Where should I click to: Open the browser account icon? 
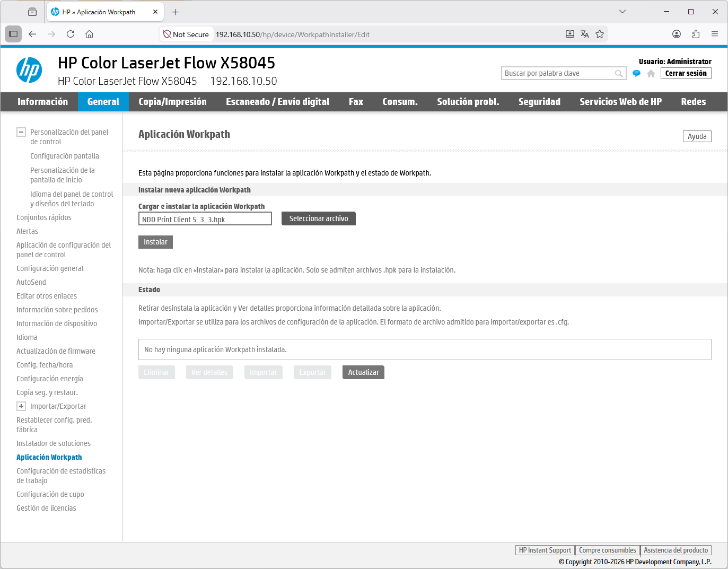(677, 34)
